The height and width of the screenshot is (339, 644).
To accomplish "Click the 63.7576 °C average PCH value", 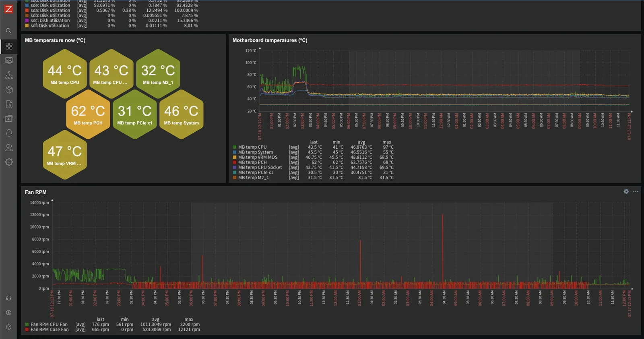I will (x=361, y=162).
